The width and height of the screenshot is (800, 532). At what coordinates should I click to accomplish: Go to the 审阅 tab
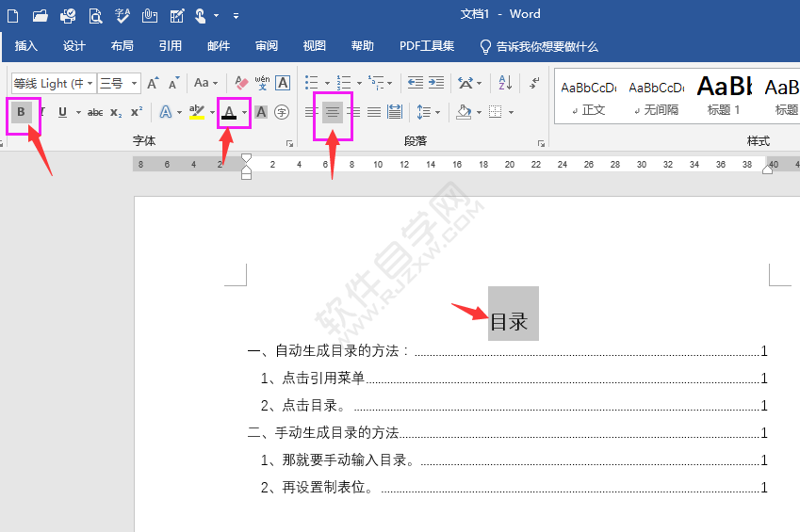(267, 46)
